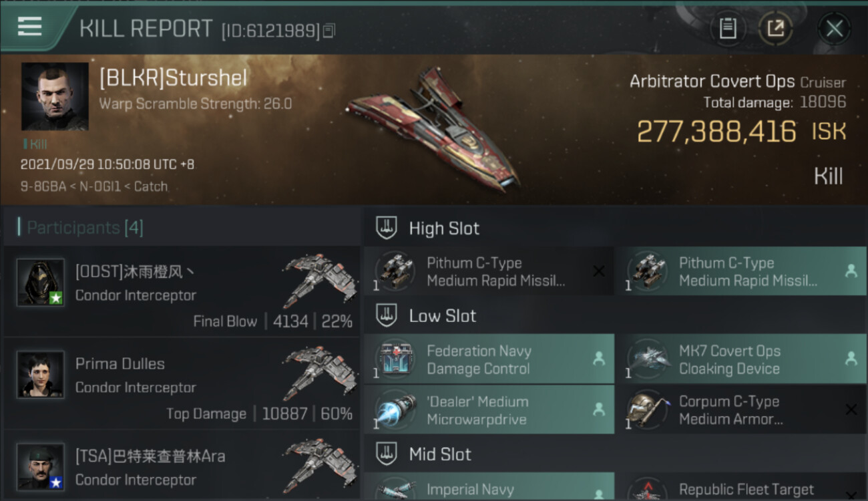868x501 pixels.
Task: Open Prima Dulles participant entry
Action: (182, 383)
